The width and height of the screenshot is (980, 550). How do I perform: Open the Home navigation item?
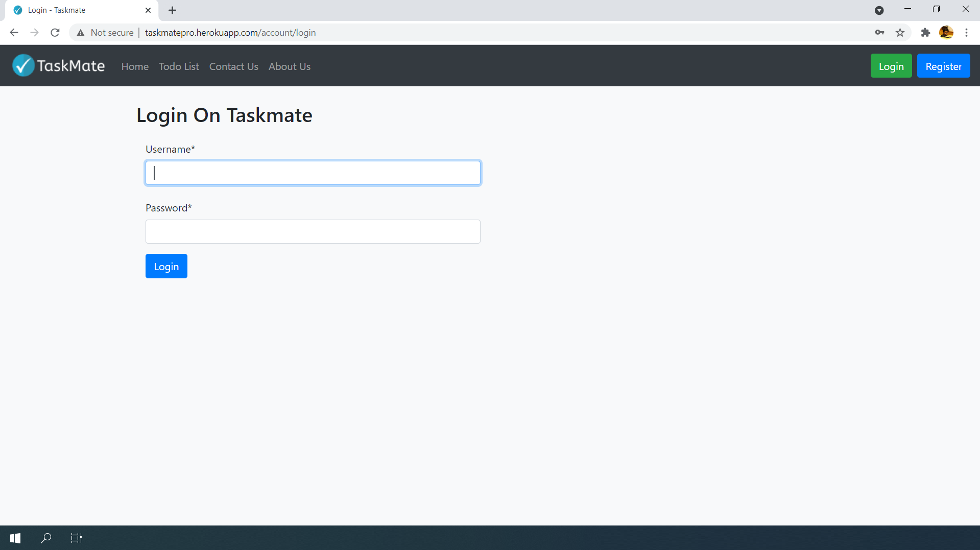[x=134, y=66]
